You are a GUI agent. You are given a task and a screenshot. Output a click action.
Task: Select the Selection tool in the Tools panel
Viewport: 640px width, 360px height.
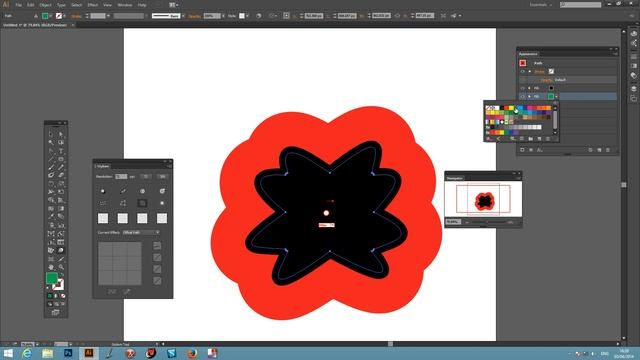coord(51,134)
